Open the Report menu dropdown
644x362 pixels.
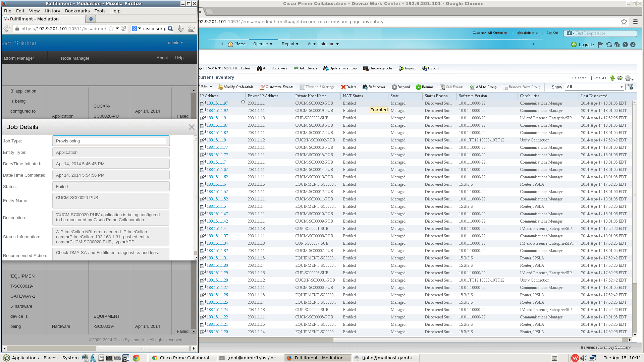click(x=290, y=44)
